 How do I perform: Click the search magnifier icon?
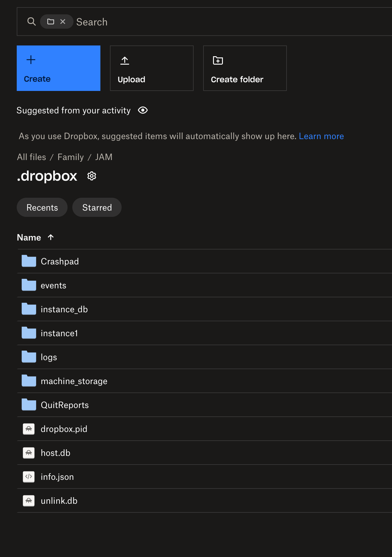[31, 22]
